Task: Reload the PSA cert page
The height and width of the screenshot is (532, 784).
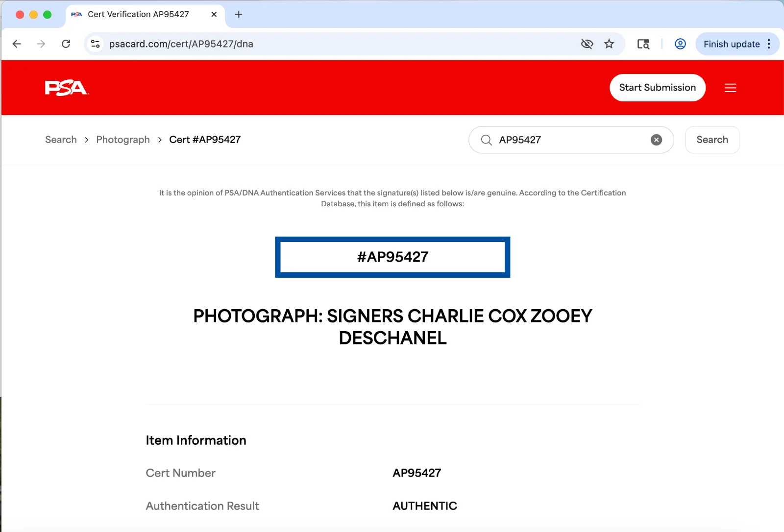Action: (x=66, y=44)
